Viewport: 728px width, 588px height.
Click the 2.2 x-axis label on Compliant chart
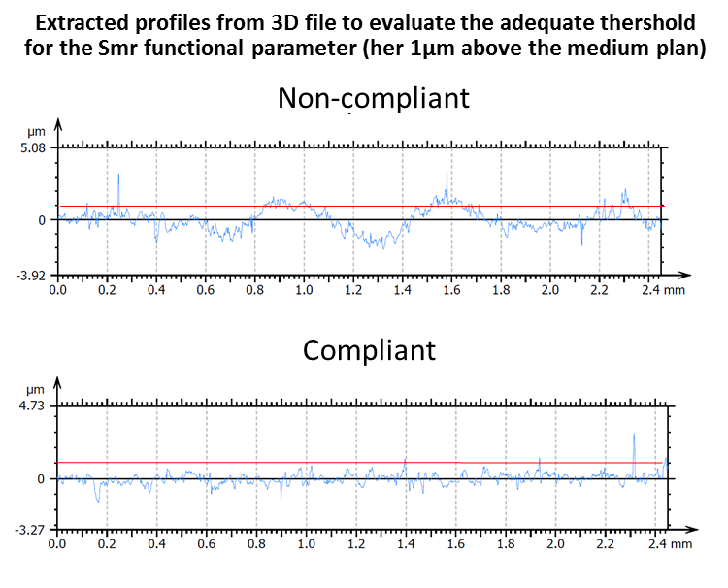point(606,544)
